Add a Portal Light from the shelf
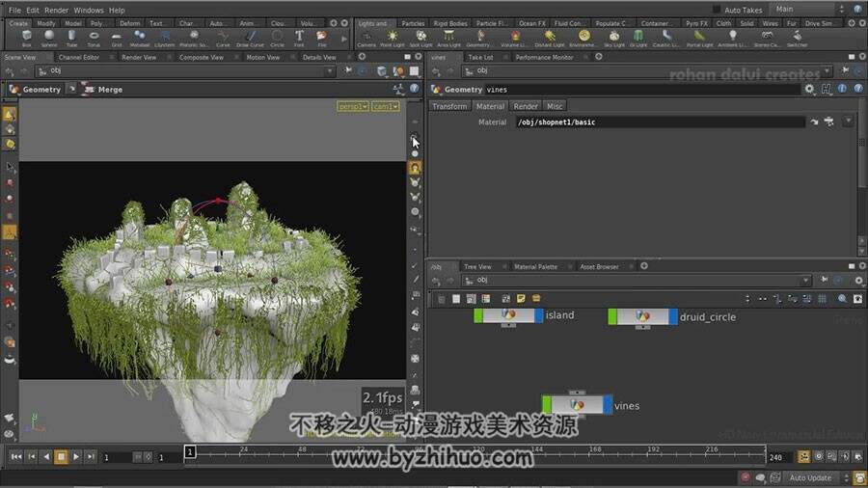Image resolution: width=868 pixels, height=488 pixels. click(x=700, y=39)
